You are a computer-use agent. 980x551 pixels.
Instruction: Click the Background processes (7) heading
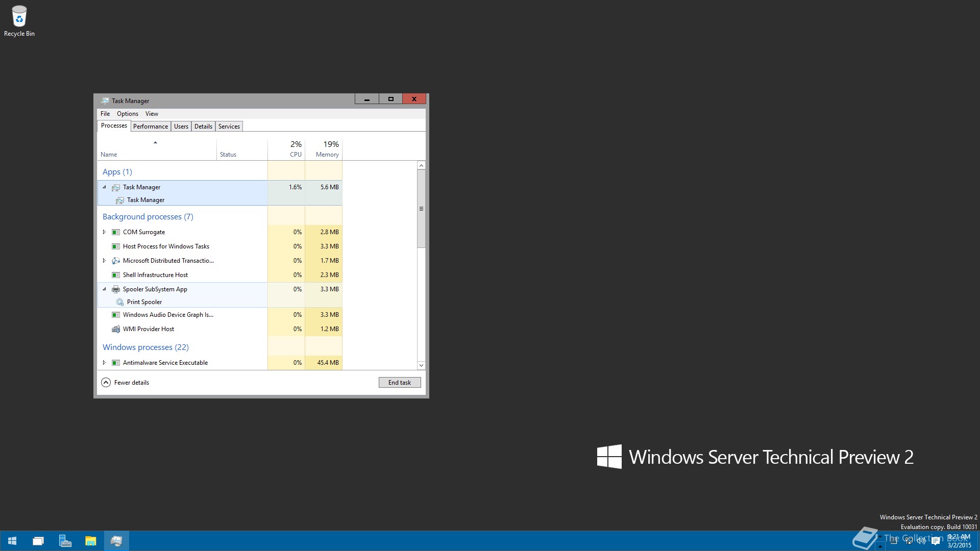[148, 217]
